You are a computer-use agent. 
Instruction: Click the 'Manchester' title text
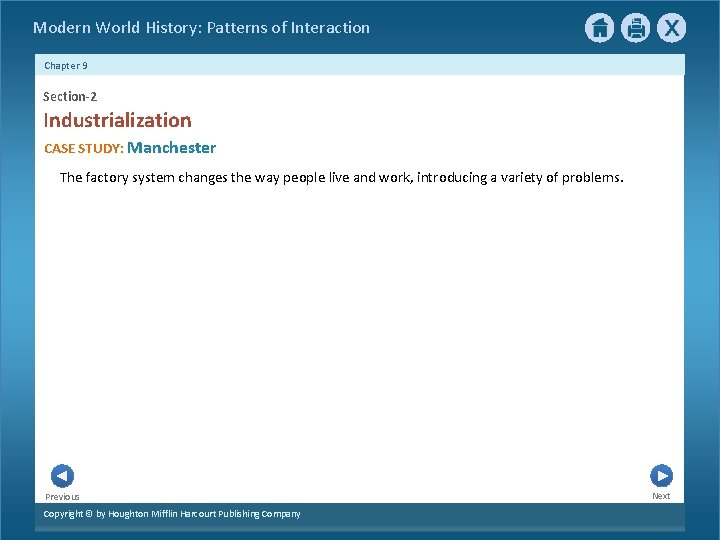[172, 147]
